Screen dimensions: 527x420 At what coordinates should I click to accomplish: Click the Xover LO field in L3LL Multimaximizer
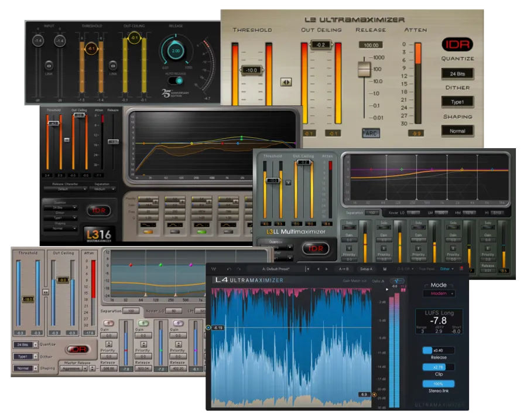(415, 213)
